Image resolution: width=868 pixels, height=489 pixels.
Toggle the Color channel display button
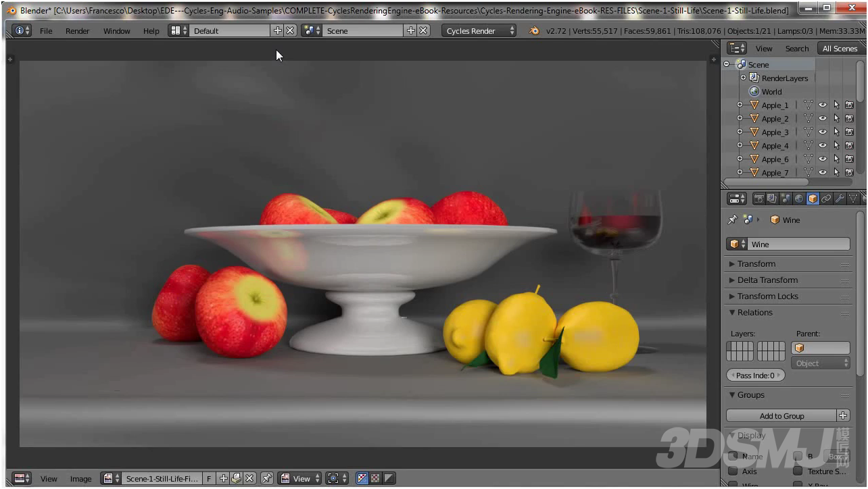tap(375, 478)
